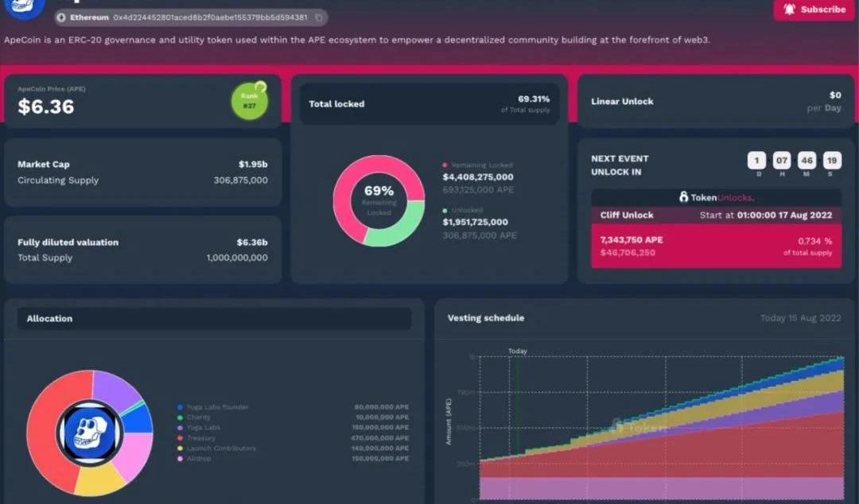Click the 0.734 % of total supply
This screenshot has height=504, width=859.
(x=807, y=246)
